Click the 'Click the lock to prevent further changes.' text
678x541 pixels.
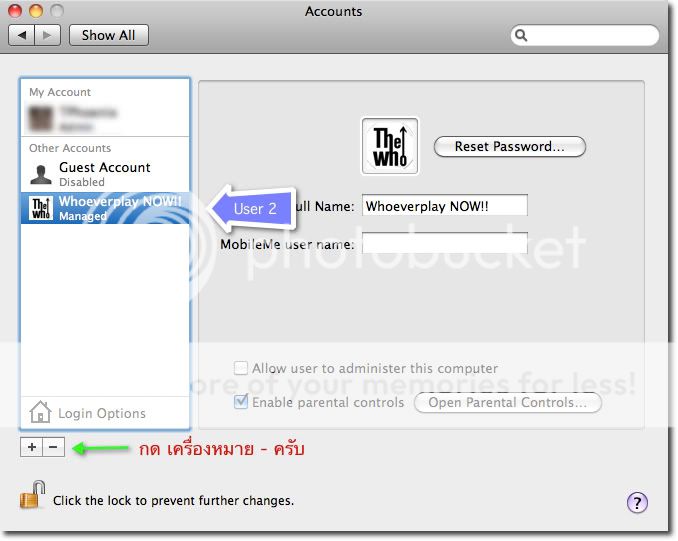pos(173,500)
